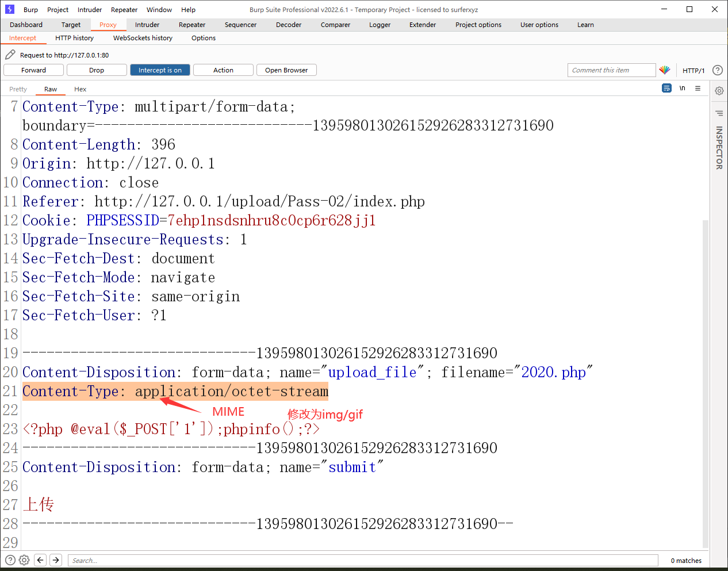Image resolution: width=728 pixels, height=571 pixels.
Task: Click the HTTP/1 protocol label
Action: pos(693,71)
